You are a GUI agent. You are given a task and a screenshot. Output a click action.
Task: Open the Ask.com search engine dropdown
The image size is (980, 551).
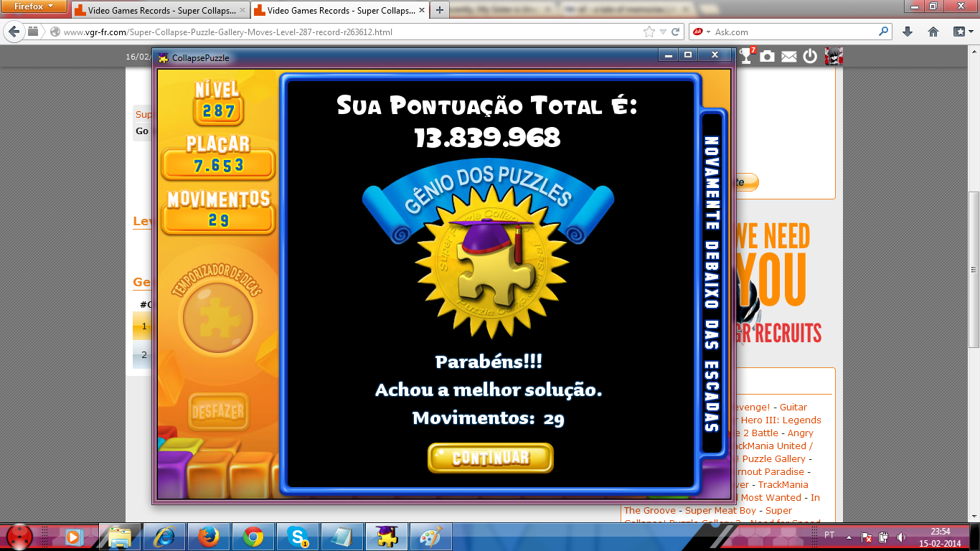(702, 32)
